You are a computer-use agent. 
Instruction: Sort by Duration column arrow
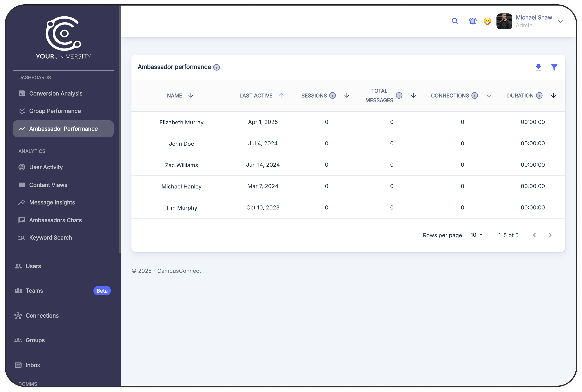pos(553,95)
